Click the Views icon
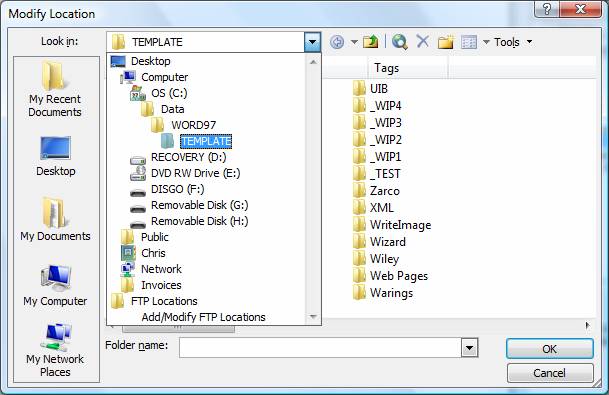Viewport: 609px width, 395px height. (x=469, y=42)
